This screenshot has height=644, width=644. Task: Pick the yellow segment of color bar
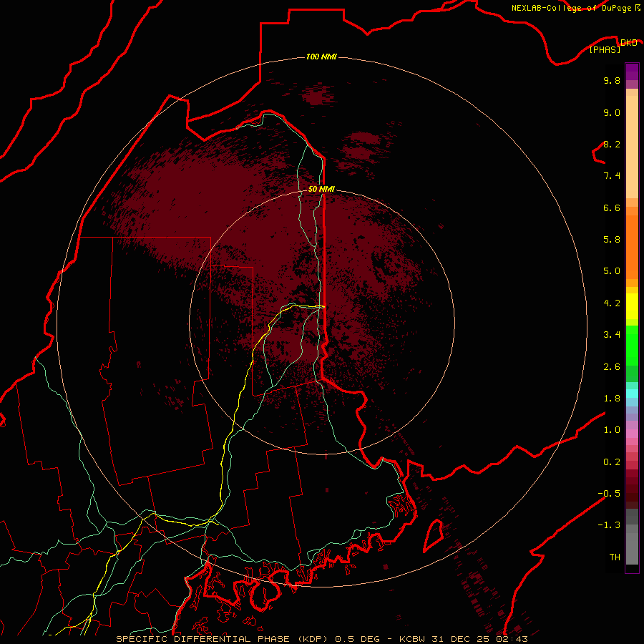(x=632, y=306)
